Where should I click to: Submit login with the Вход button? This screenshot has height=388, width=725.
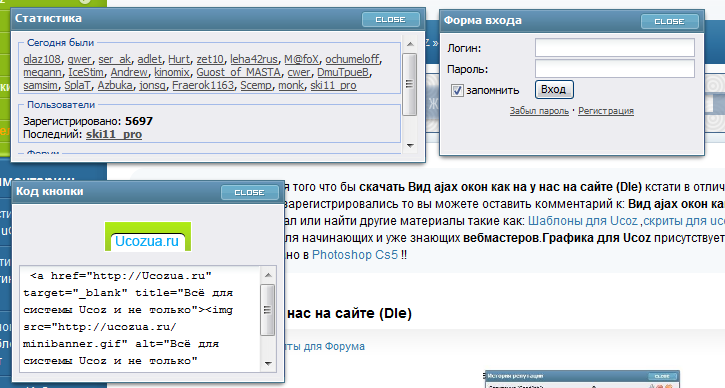[554, 90]
